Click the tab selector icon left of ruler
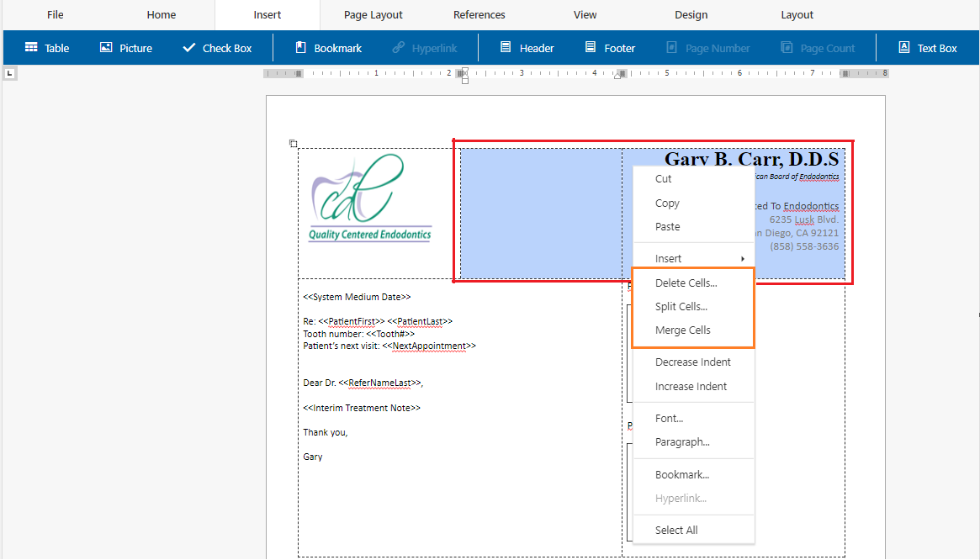Image resolution: width=980 pixels, height=560 pixels. pos(9,74)
